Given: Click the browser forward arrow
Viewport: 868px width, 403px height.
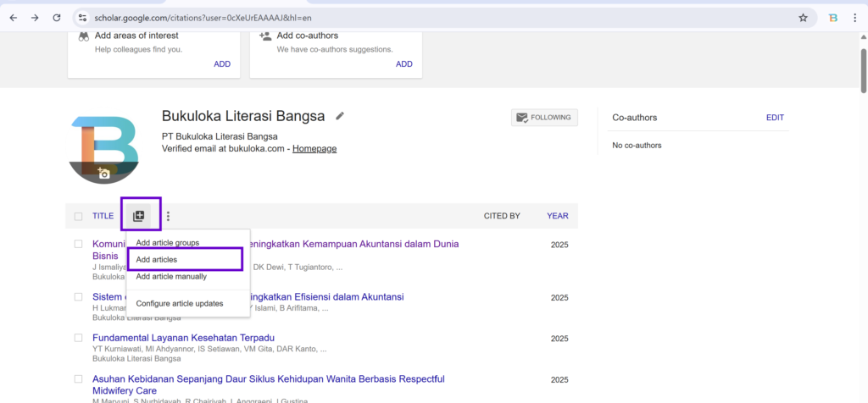Looking at the screenshot, I should coord(34,17).
